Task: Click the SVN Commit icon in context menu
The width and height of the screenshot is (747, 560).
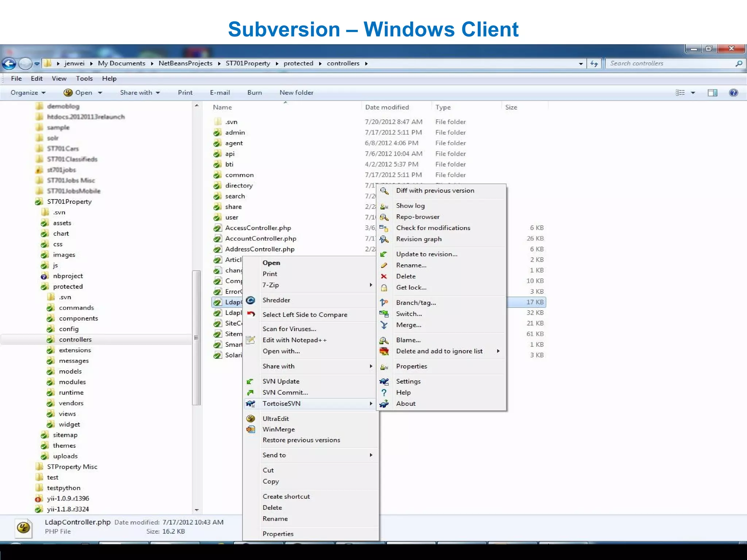Action: [251, 393]
